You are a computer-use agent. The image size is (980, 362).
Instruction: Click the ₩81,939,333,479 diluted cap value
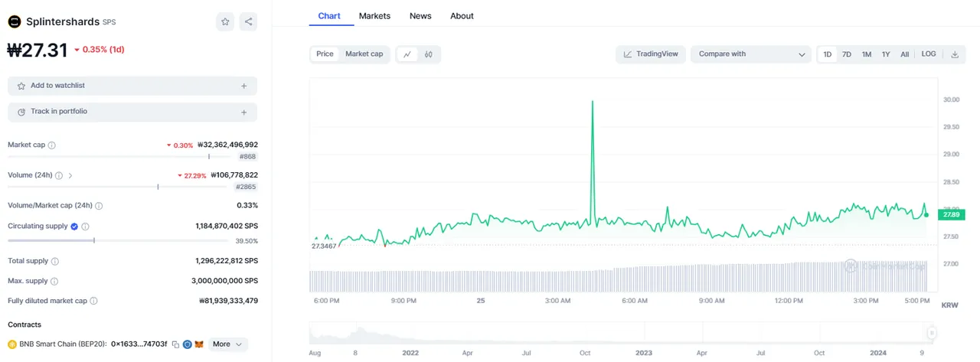(x=228, y=302)
